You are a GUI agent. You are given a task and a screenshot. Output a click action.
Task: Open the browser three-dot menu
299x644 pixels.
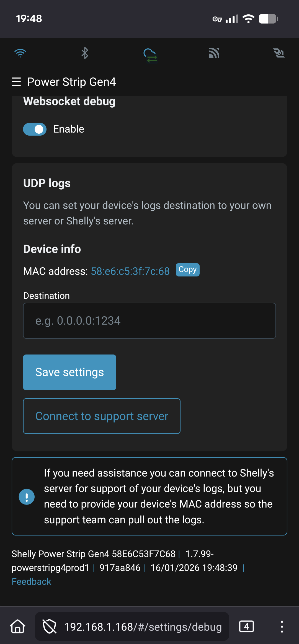click(x=282, y=627)
